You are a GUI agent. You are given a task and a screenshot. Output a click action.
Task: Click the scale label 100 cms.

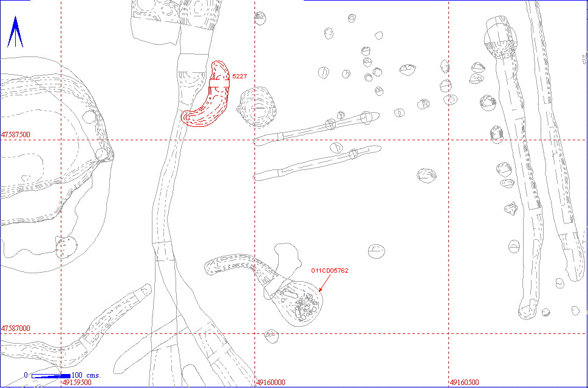(x=87, y=375)
